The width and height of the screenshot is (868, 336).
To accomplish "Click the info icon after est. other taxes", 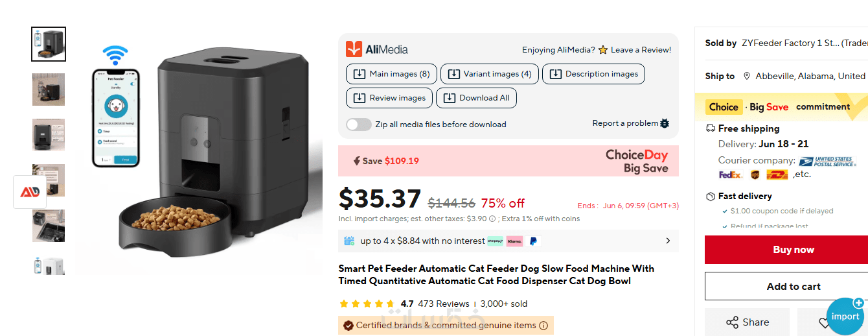I will click(492, 219).
